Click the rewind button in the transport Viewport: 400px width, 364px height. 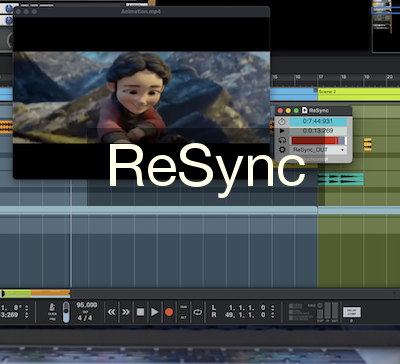[x=111, y=312]
